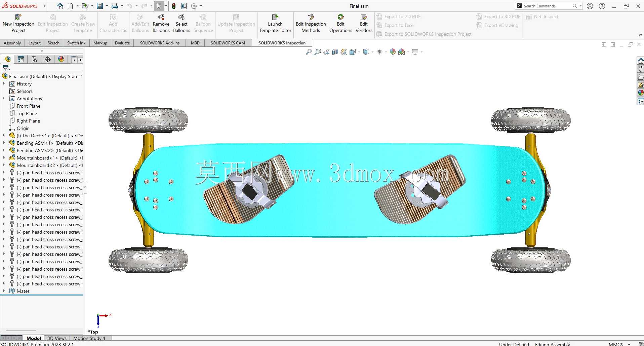644x346 pixels.
Task: Click Remove Balloons tool
Action: [x=161, y=23]
